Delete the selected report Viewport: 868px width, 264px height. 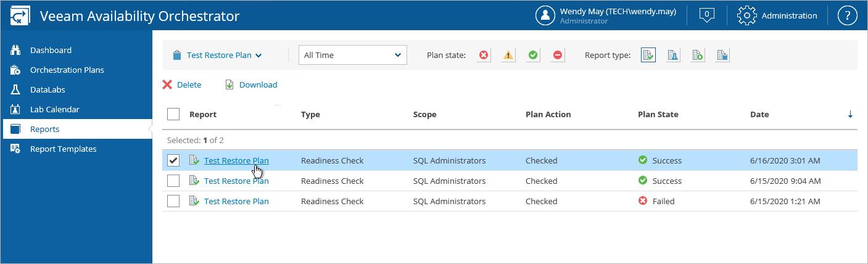coord(189,85)
